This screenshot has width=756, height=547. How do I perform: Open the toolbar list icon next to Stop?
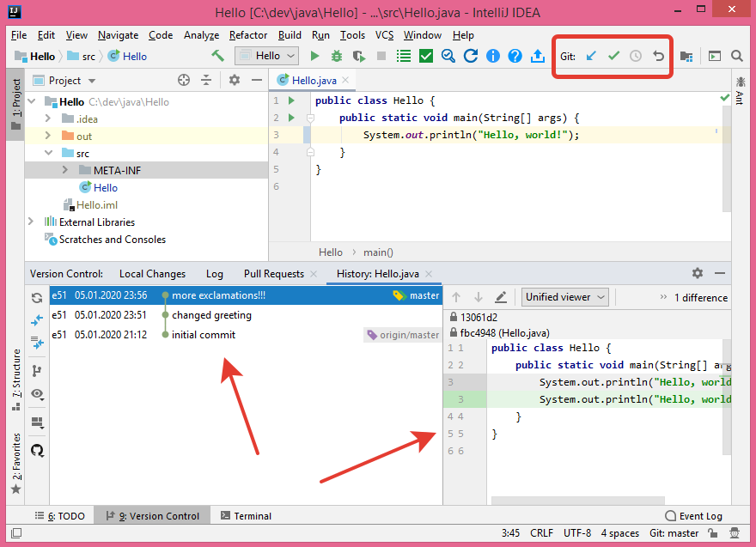coord(404,57)
